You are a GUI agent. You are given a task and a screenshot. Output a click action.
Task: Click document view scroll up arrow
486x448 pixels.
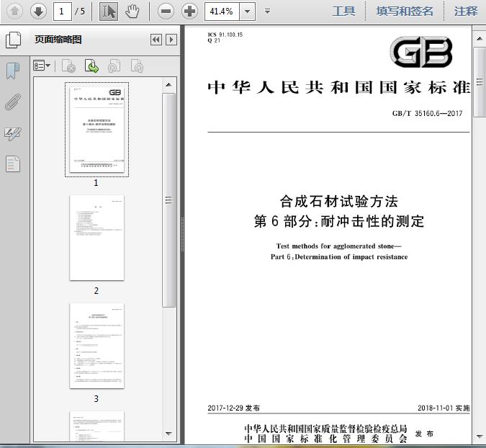click(480, 39)
